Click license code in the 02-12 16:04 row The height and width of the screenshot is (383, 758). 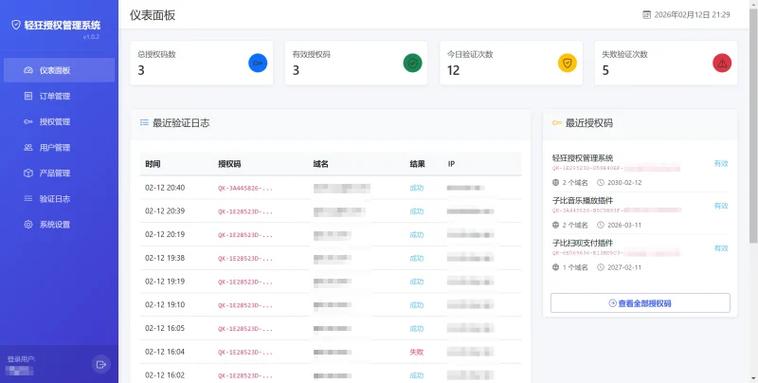tap(245, 352)
